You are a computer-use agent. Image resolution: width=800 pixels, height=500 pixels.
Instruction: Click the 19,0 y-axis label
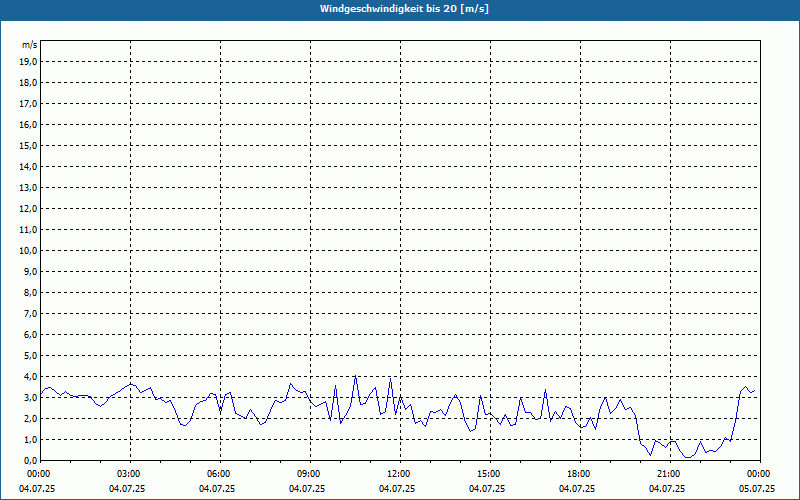pyautogui.click(x=28, y=62)
